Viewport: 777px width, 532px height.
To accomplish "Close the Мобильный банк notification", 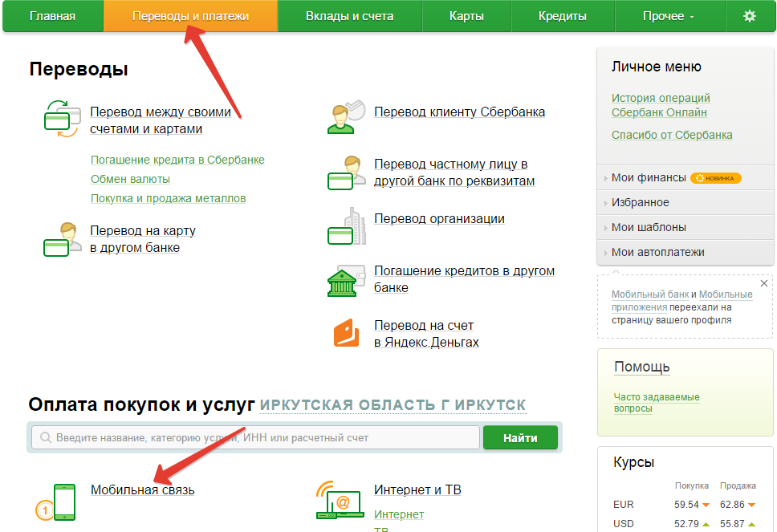I will point(763,283).
